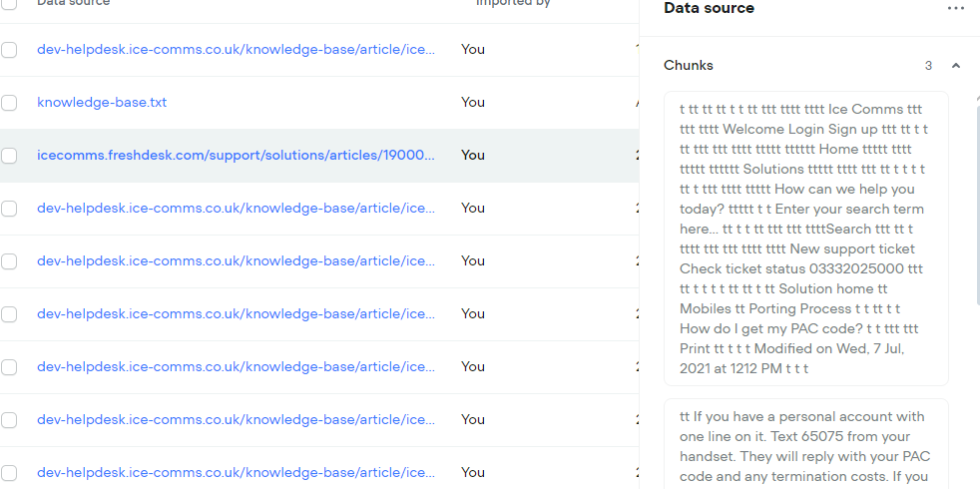Screen dimensions: 980x489
Task: Click "You" in the knowledge-base.txt row
Action: coord(472,102)
